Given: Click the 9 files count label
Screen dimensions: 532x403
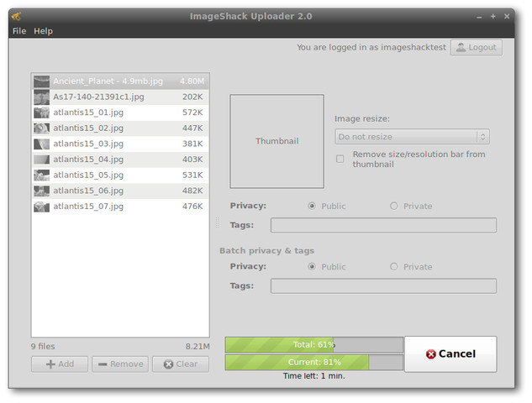Looking at the screenshot, I should pos(43,347).
